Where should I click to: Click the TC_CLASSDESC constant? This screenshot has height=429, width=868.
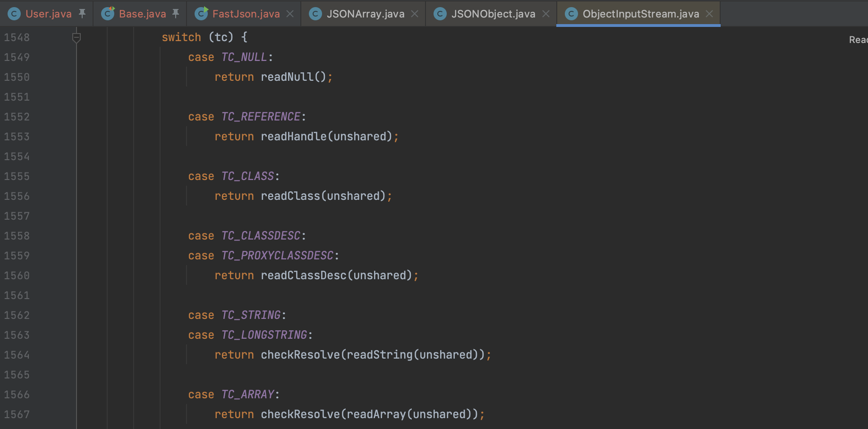pyautogui.click(x=261, y=236)
